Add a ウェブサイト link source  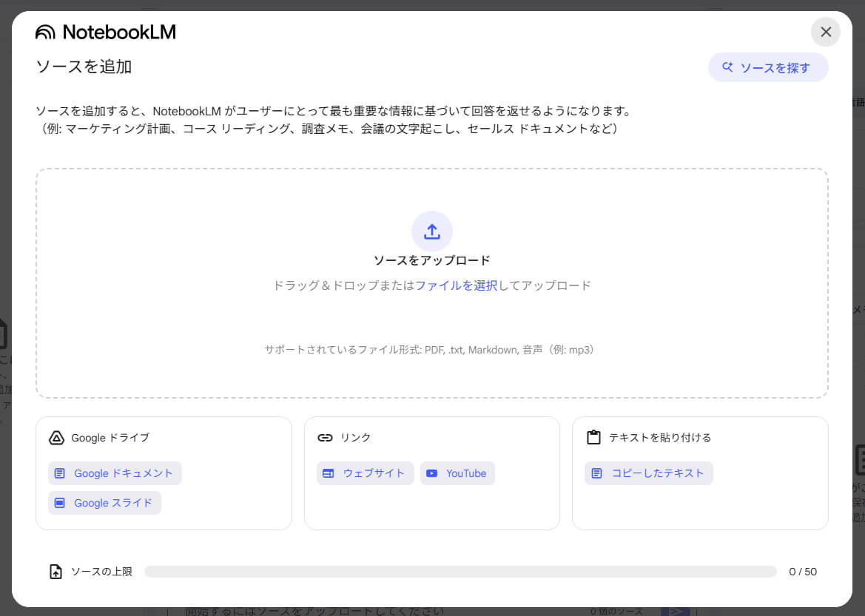click(x=366, y=473)
